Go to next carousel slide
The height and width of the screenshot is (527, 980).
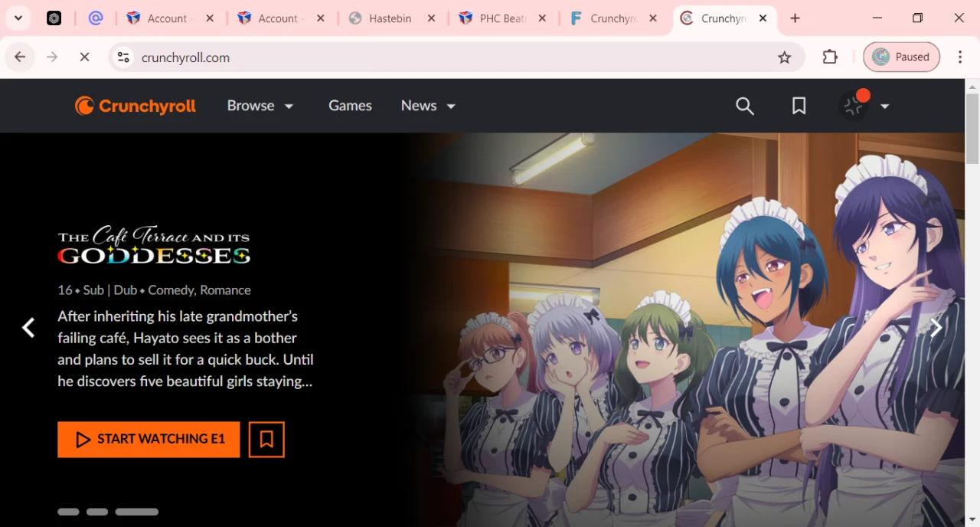[936, 328]
